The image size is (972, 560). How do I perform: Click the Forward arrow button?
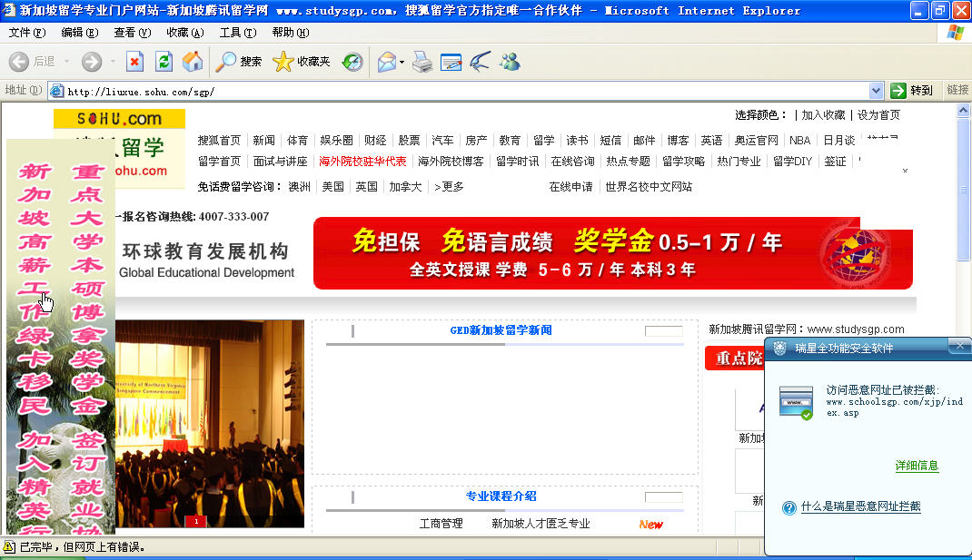tap(92, 62)
